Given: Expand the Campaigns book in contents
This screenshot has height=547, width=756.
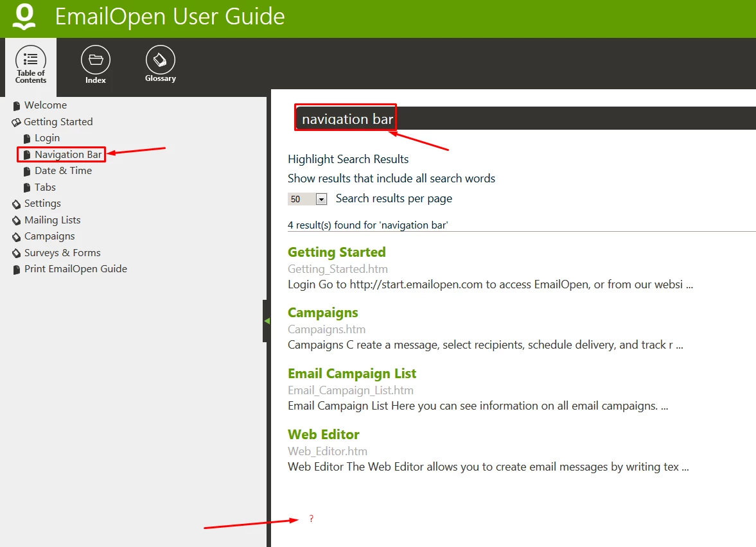Looking at the screenshot, I should click(49, 236).
